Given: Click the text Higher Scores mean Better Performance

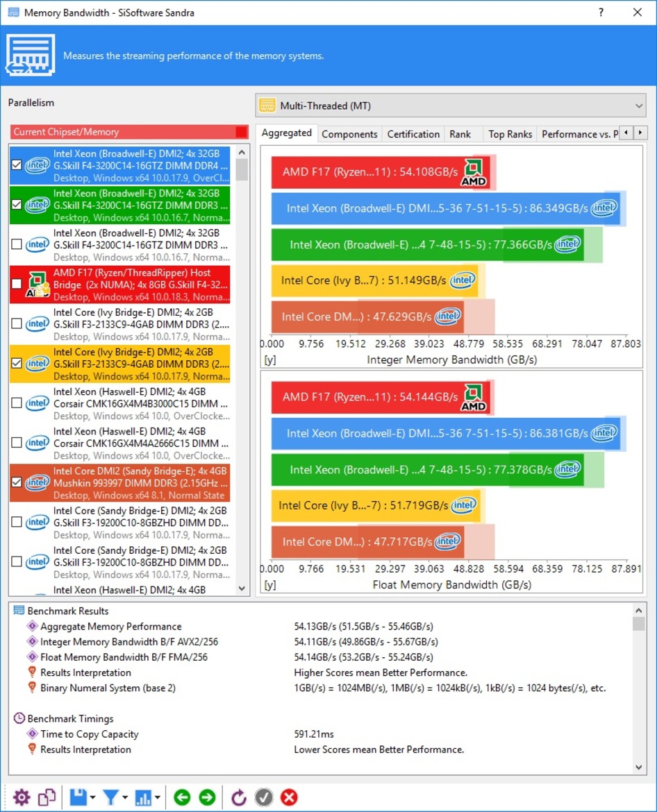Looking at the screenshot, I should point(381,673).
